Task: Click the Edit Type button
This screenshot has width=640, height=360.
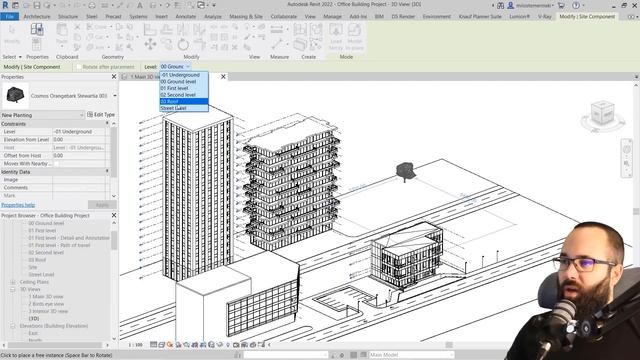Action: pos(101,115)
